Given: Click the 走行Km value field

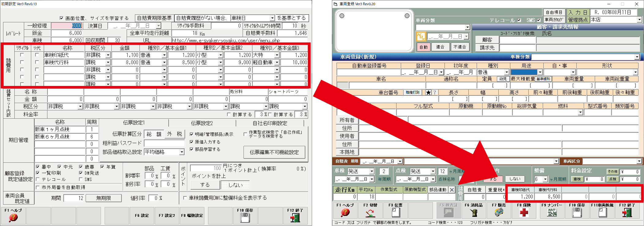Looking at the screenshot, I should (345, 197).
